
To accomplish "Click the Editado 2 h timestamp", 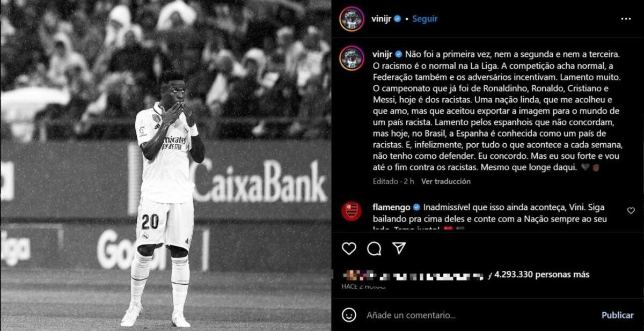I will point(393,181).
